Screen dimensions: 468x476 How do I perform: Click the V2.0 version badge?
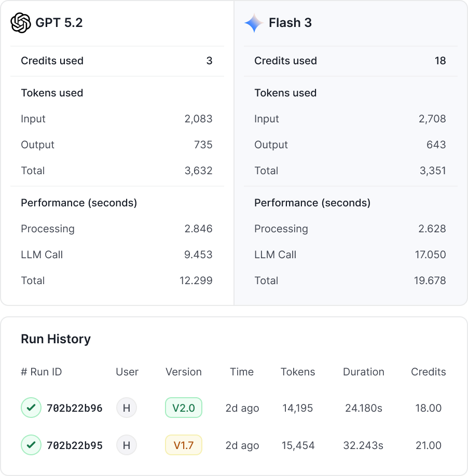click(x=184, y=408)
